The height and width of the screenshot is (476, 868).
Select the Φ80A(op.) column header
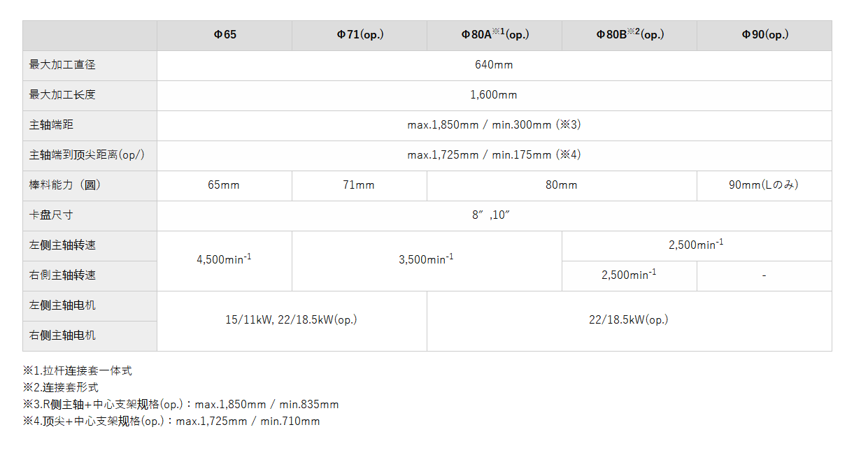point(495,34)
